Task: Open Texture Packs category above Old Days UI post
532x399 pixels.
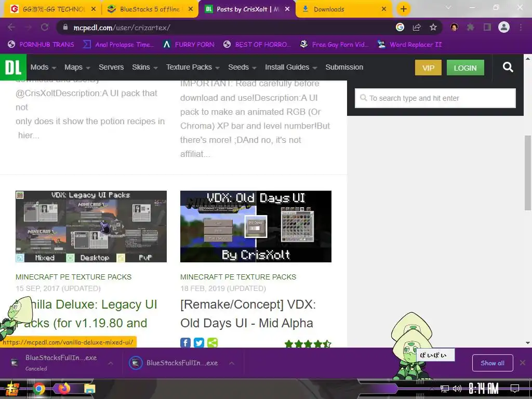Action: pyautogui.click(x=238, y=277)
